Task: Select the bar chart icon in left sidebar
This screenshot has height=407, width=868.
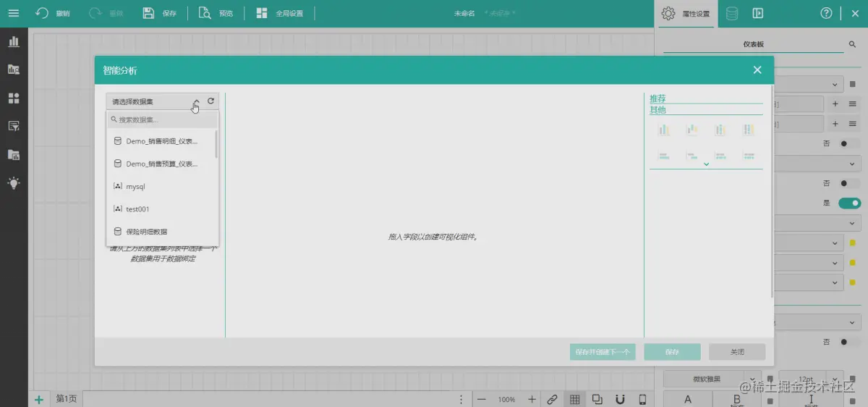Action: coord(14,41)
